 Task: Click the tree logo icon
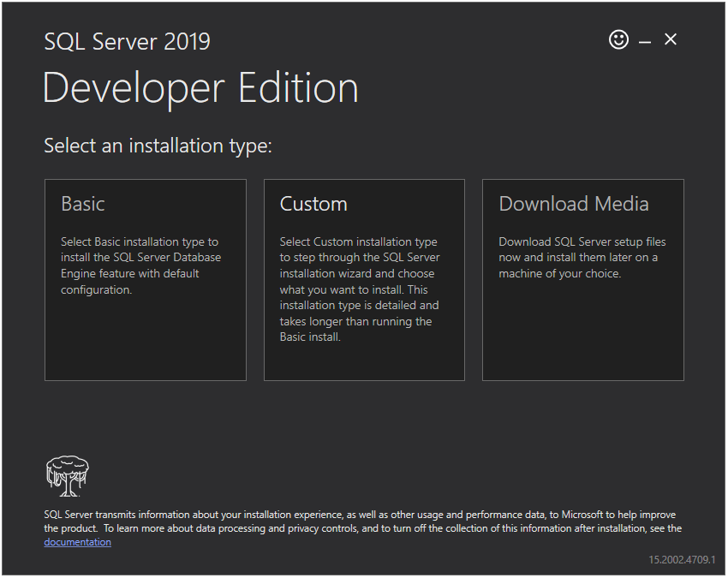(68, 476)
